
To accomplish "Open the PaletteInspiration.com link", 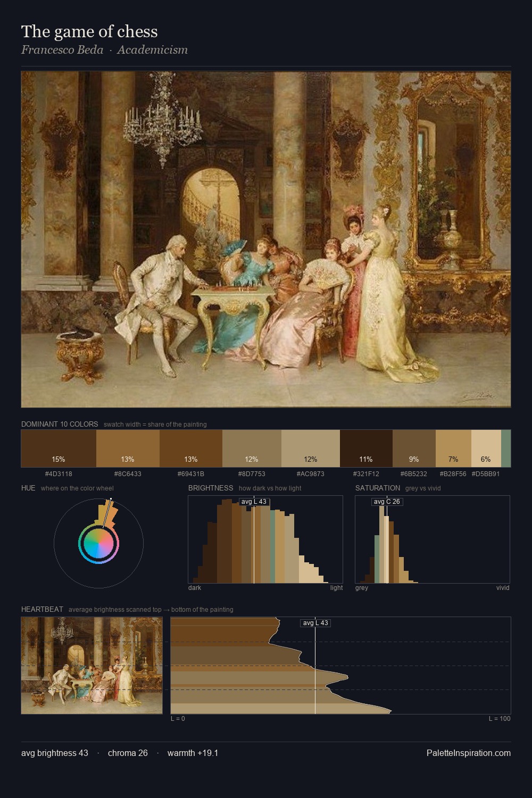I will point(469,753).
